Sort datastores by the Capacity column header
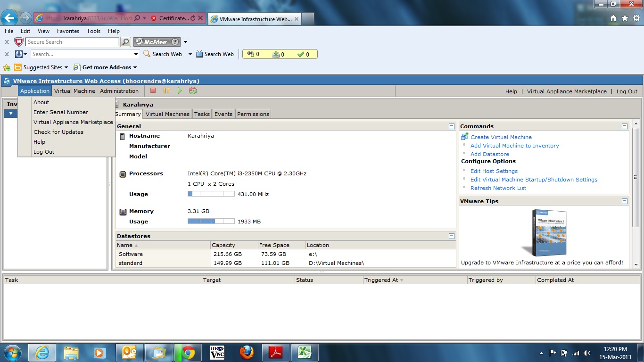This screenshot has height=362, width=644. point(234,245)
